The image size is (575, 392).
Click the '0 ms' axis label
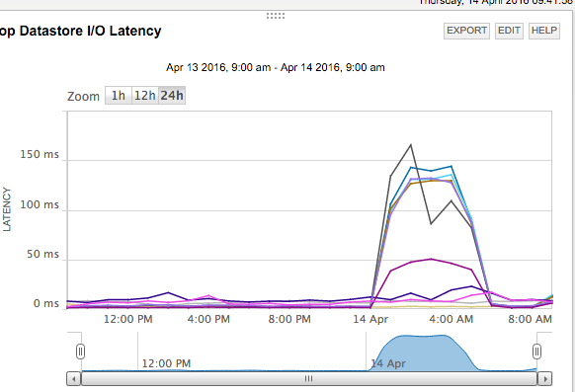click(46, 304)
